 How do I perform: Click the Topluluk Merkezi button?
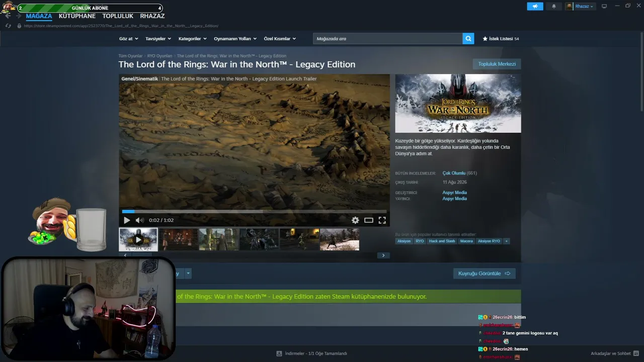497,64
